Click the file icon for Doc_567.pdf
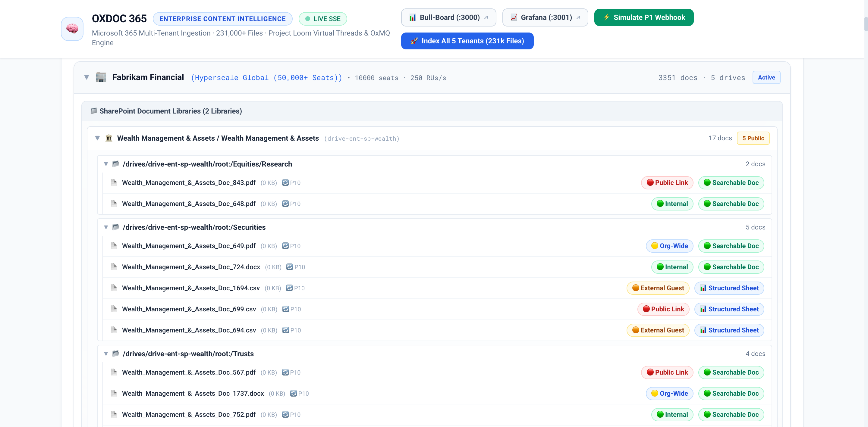 (114, 372)
